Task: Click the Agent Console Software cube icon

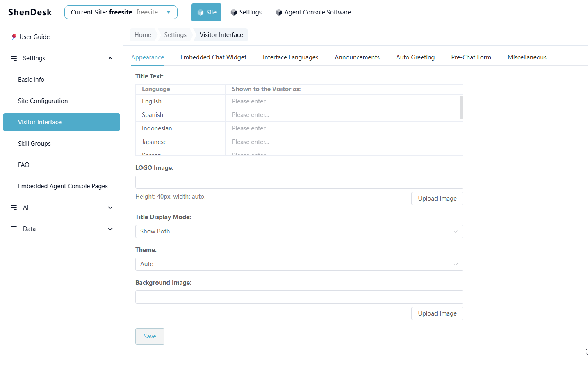Action: click(279, 12)
